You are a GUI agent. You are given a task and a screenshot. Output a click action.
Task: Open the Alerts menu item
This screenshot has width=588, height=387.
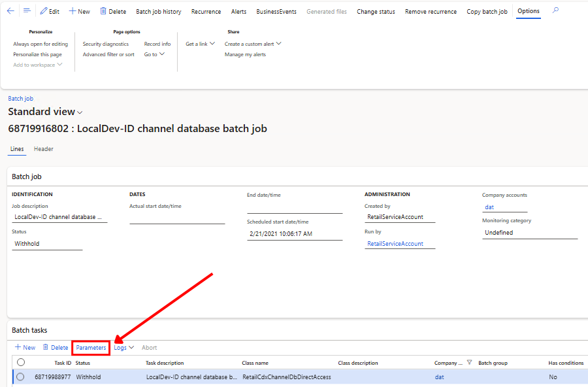coord(238,12)
